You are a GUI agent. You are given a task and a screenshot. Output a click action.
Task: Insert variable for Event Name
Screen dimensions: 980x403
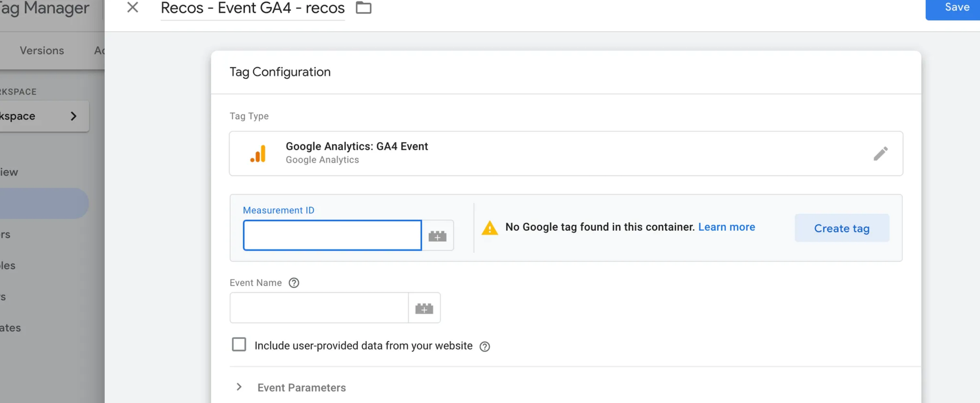tap(424, 308)
